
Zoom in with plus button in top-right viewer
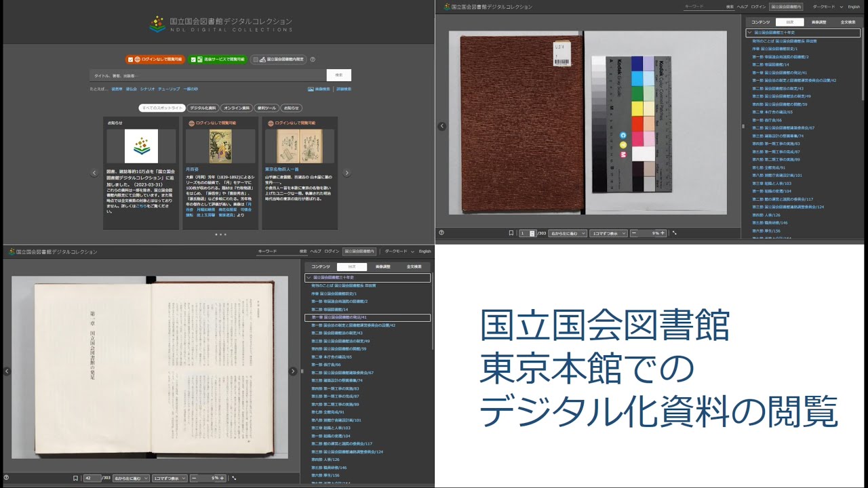663,232
